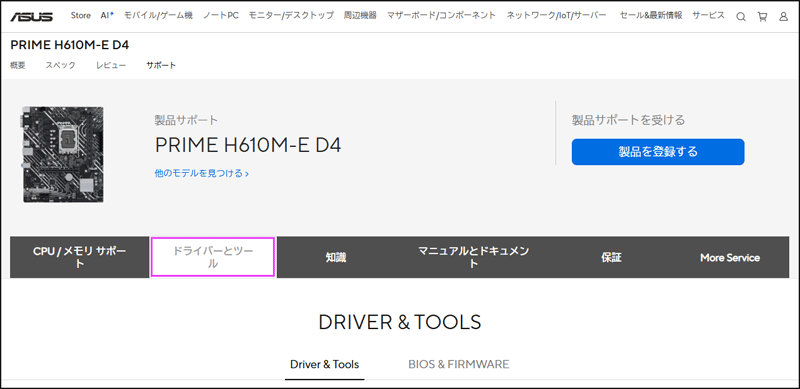Screen dimensions: 800x389
Task: Click the PRIME H610M-E D4 motherboard thumbnail
Action: (63, 154)
